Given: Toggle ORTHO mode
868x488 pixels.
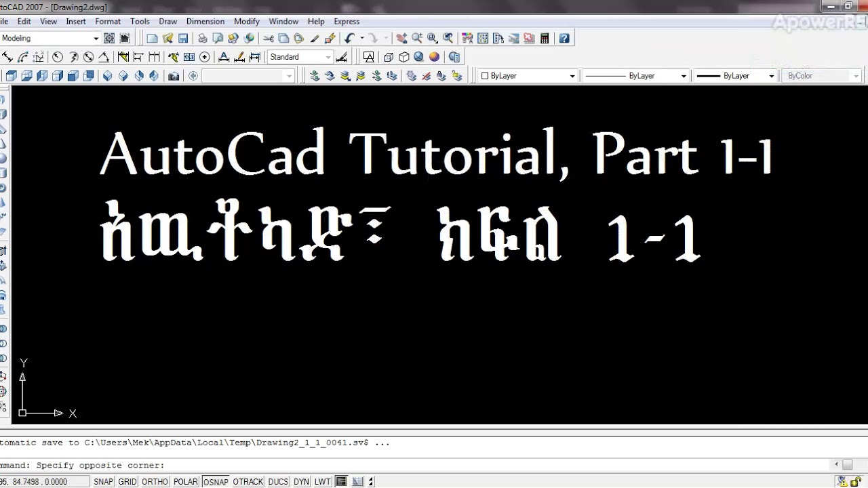Looking at the screenshot, I should pos(155,482).
